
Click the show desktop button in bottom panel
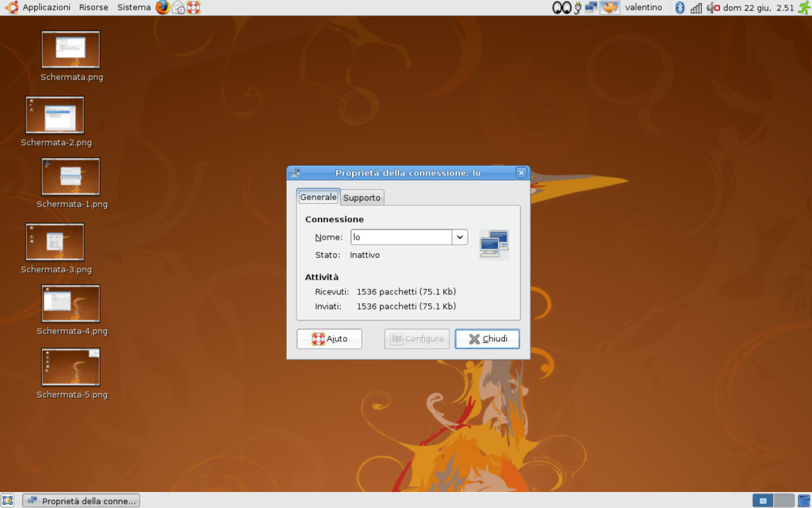[x=8, y=501]
